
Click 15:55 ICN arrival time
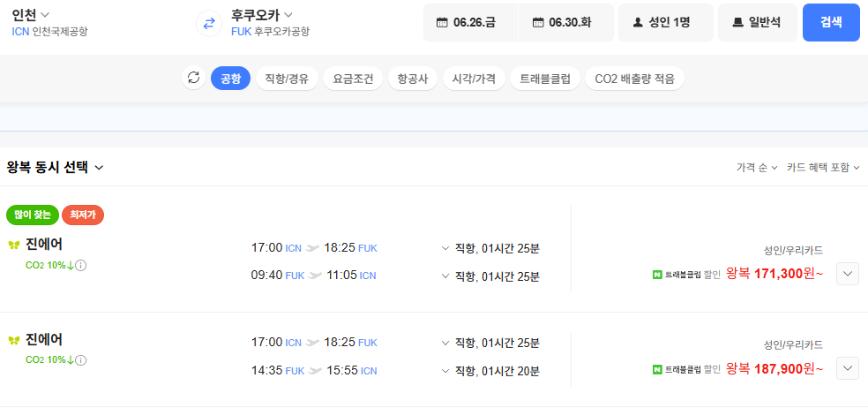[351, 371]
